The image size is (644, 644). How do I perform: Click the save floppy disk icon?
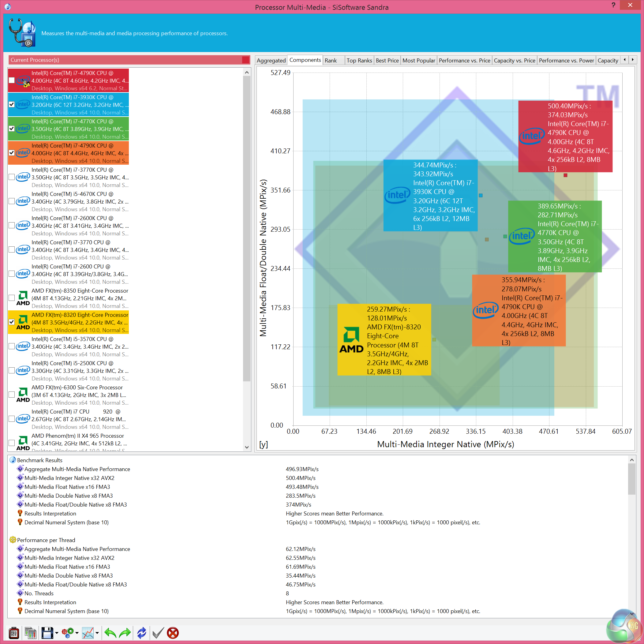click(x=47, y=633)
